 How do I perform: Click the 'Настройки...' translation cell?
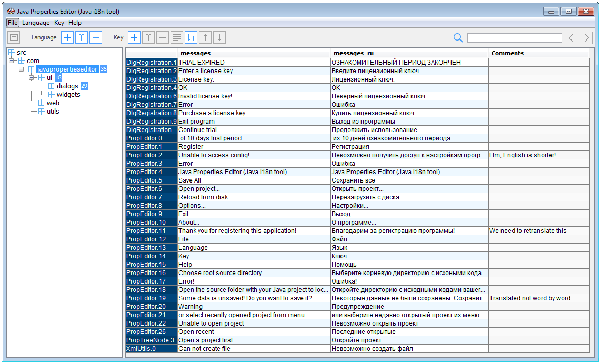(409, 206)
